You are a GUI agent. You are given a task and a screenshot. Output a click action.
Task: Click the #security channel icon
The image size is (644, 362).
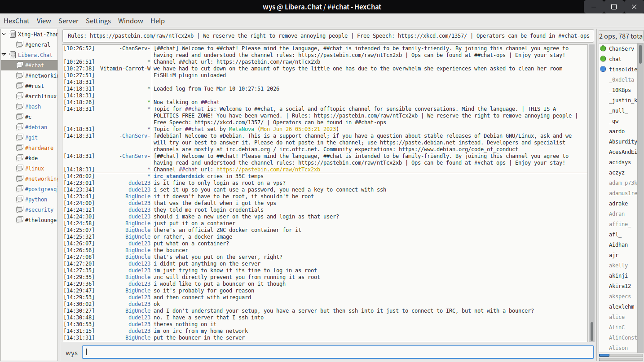(x=19, y=209)
